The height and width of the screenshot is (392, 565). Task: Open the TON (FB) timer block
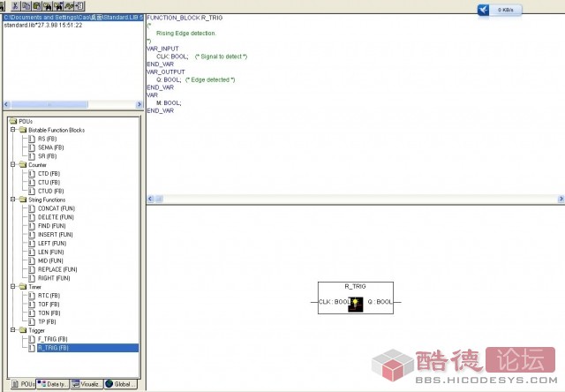point(49,313)
